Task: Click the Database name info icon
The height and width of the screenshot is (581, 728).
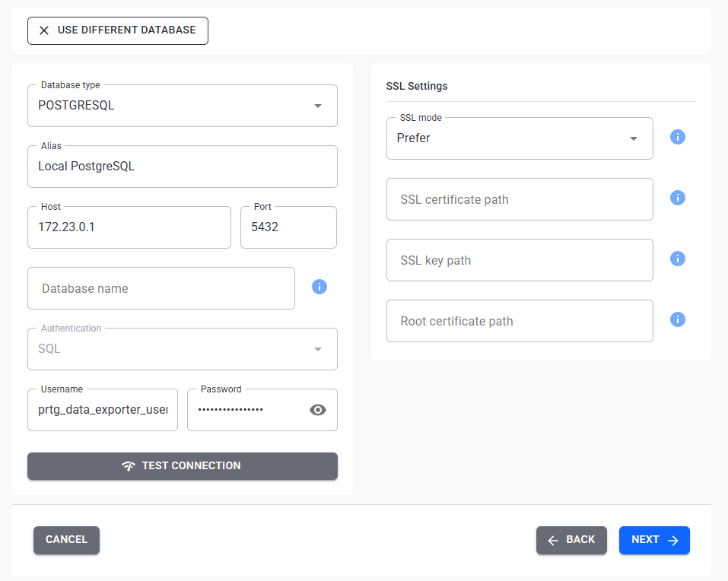Action: pos(319,287)
